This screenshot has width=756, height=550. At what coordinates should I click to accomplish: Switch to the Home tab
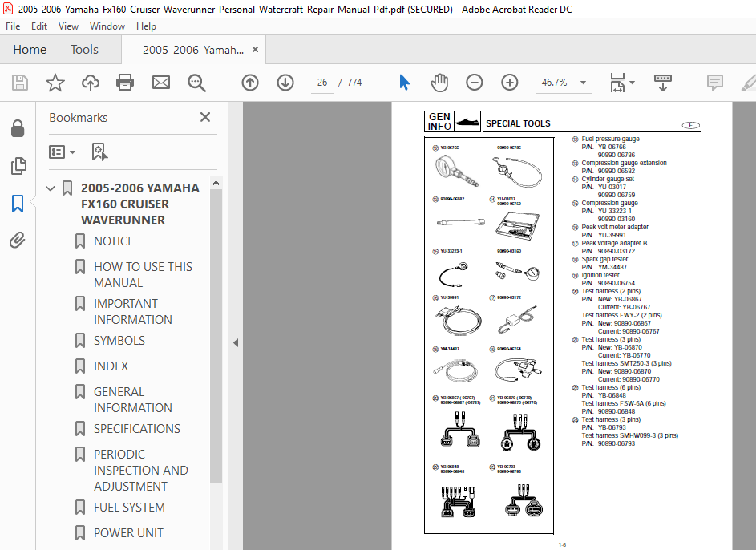[30, 50]
